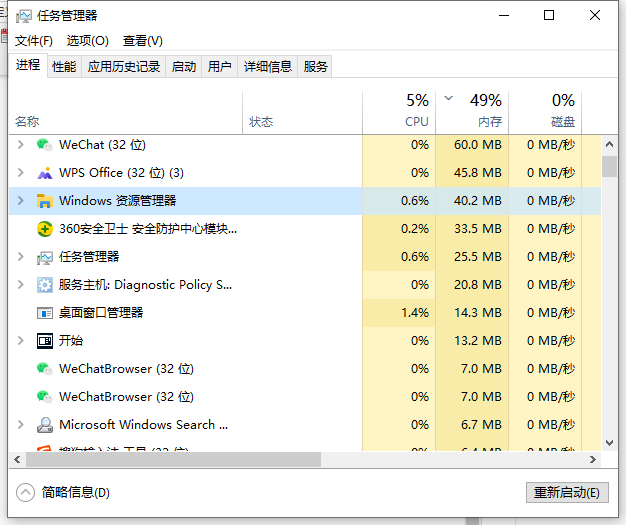
Task: Click the 桌面窗口管理器 process icon
Action: click(x=45, y=313)
